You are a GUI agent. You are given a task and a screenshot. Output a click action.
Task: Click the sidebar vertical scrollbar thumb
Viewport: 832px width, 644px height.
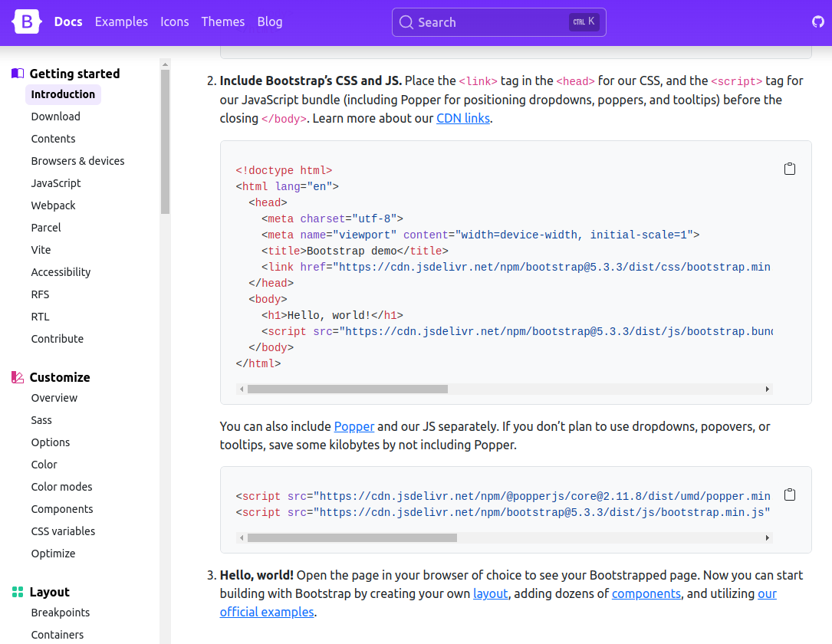pyautogui.click(x=165, y=142)
